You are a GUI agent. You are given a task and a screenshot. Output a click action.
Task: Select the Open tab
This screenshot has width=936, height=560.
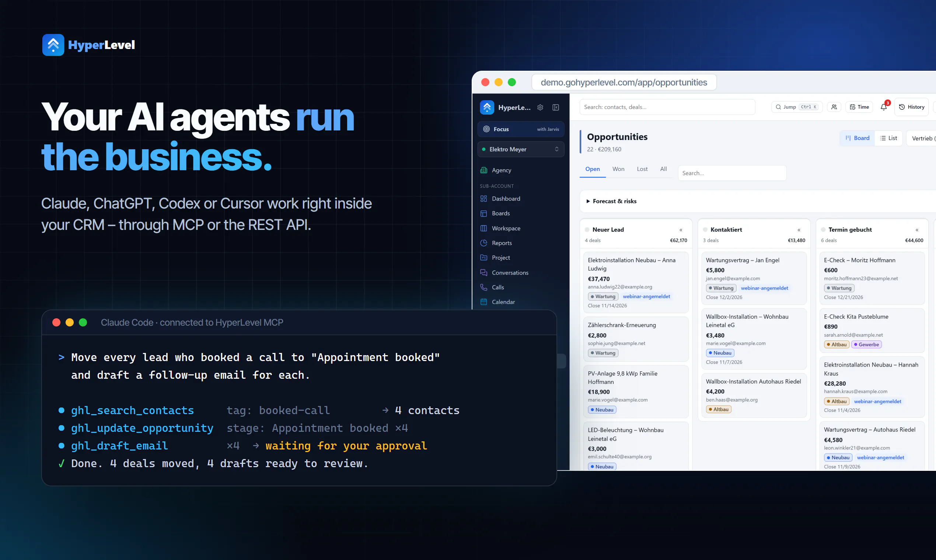tap(593, 169)
